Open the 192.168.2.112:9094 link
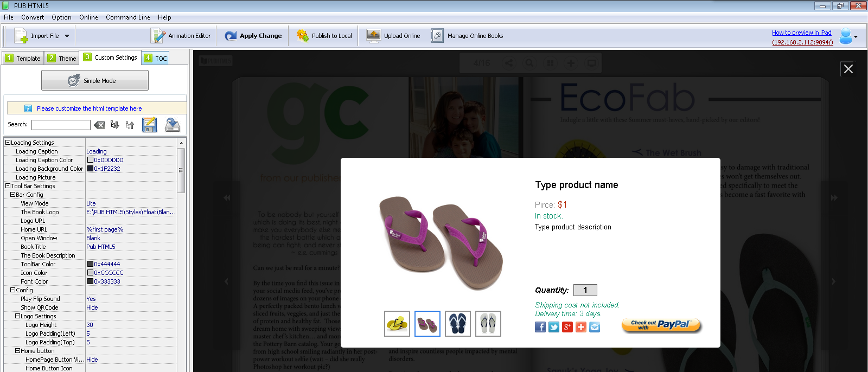Screen dimensions: 868x372 coord(802,42)
